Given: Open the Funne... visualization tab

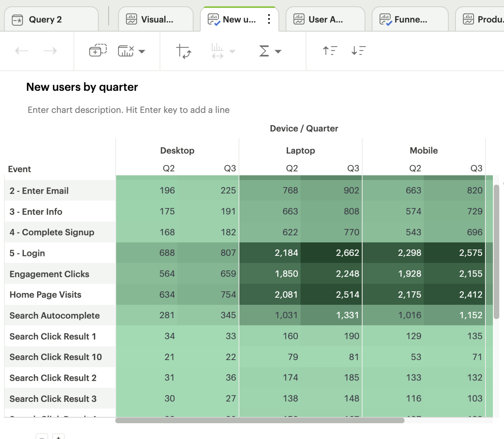Looking at the screenshot, I should (410, 19).
